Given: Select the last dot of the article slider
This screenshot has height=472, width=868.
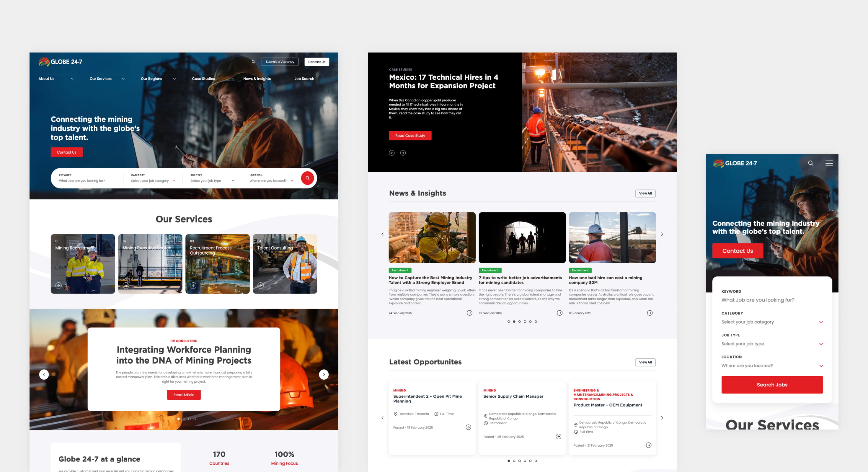Looking at the screenshot, I should tap(195, 419).
